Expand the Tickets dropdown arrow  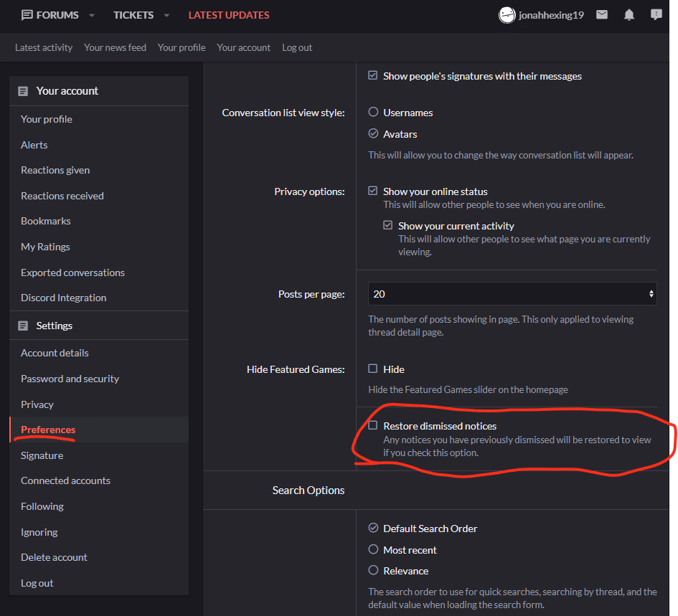(166, 15)
